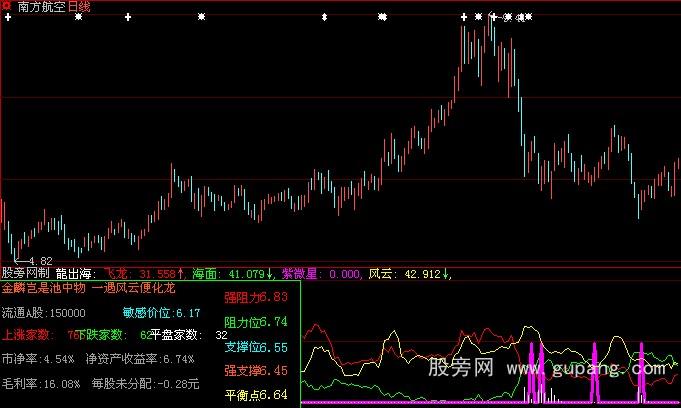The height and width of the screenshot is (408, 681).
Task: Select the 每股未分配:-0.28元 value
Action: pyautogui.click(x=145, y=384)
